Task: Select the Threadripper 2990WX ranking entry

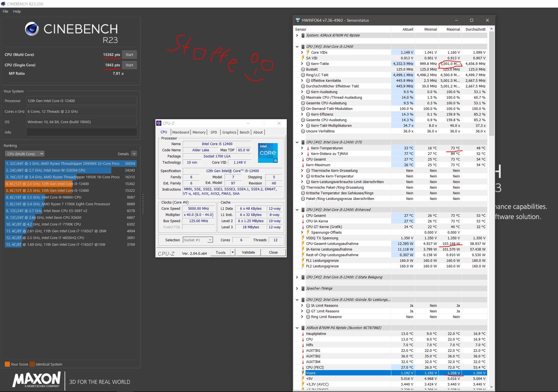Action: (71, 163)
